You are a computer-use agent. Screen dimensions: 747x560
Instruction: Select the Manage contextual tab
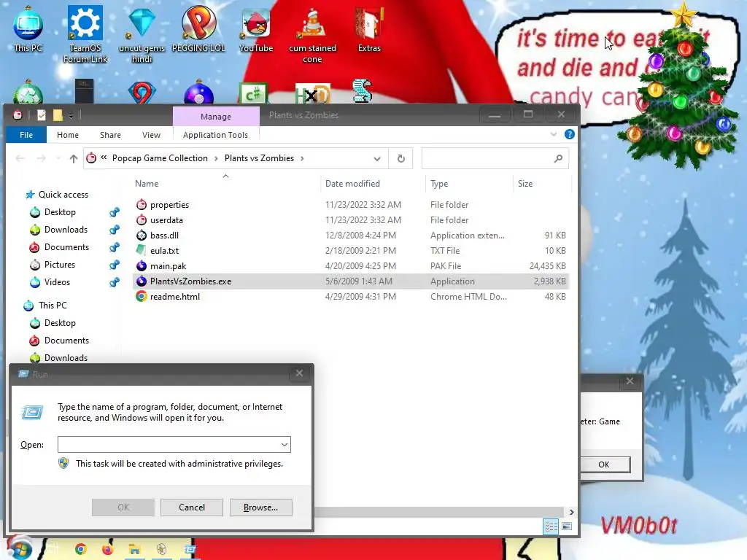[216, 117]
